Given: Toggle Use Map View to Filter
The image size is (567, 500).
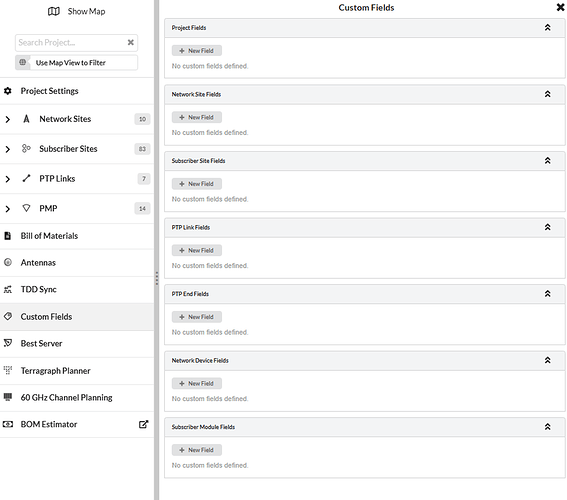Looking at the screenshot, I should [x=76, y=63].
